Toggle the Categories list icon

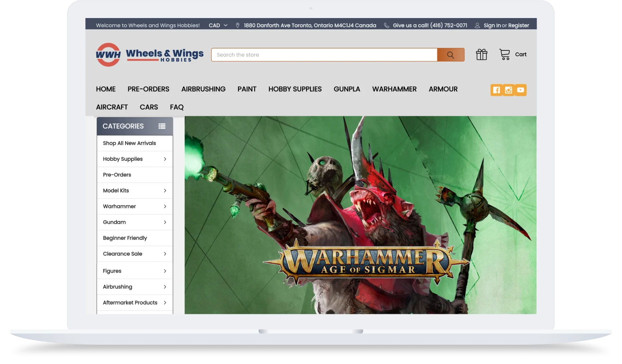[162, 126]
